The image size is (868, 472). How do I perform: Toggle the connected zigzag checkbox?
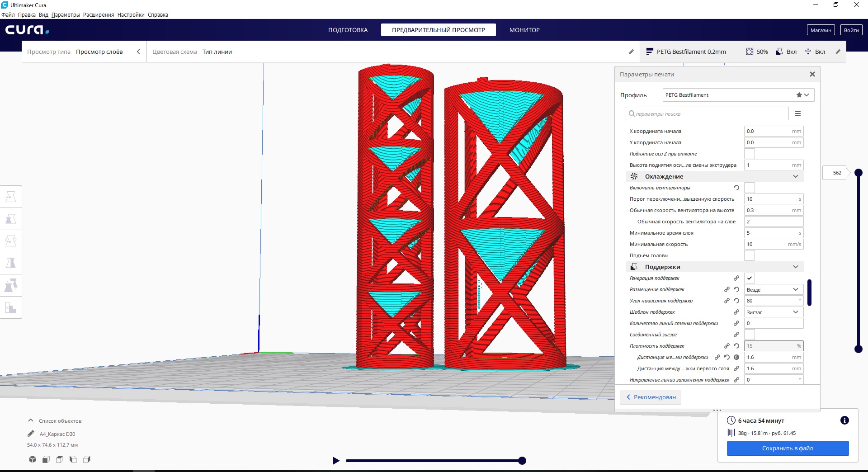pos(749,335)
